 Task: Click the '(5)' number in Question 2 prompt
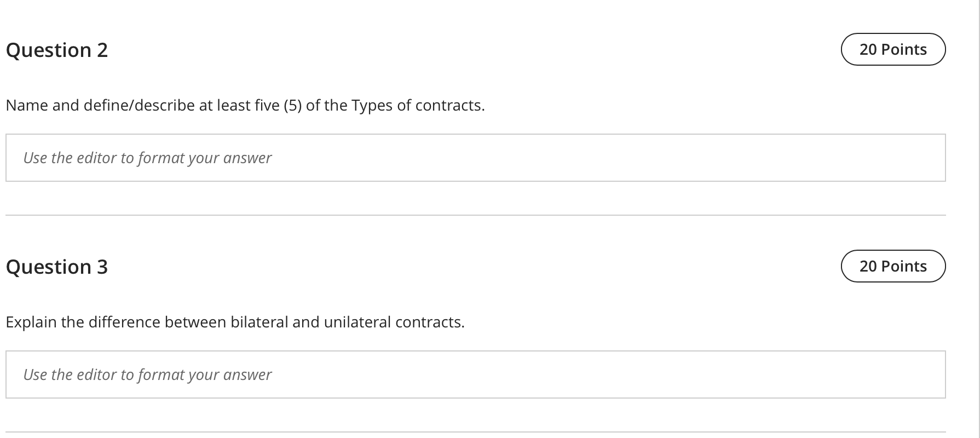click(292, 105)
